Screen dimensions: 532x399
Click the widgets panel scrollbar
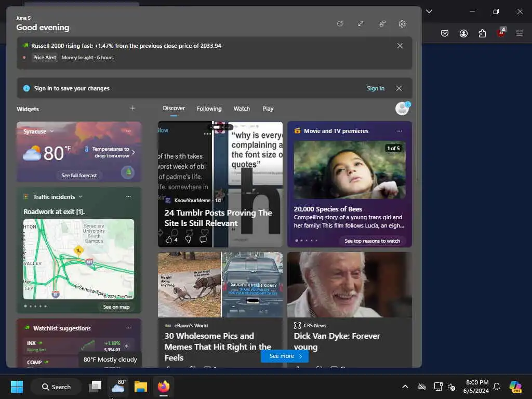(x=417, y=112)
